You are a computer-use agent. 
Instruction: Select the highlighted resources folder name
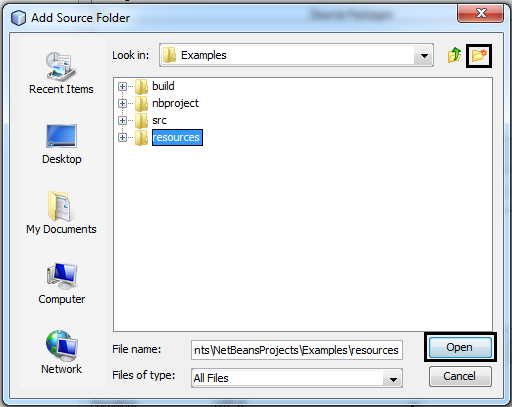click(x=177, y=137)
